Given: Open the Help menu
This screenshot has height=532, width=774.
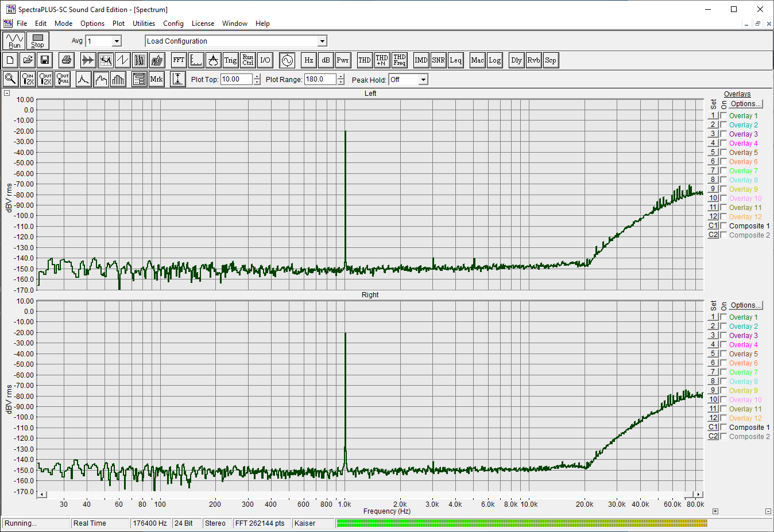Looking at the screenshot, I should (x=262, y=24).
